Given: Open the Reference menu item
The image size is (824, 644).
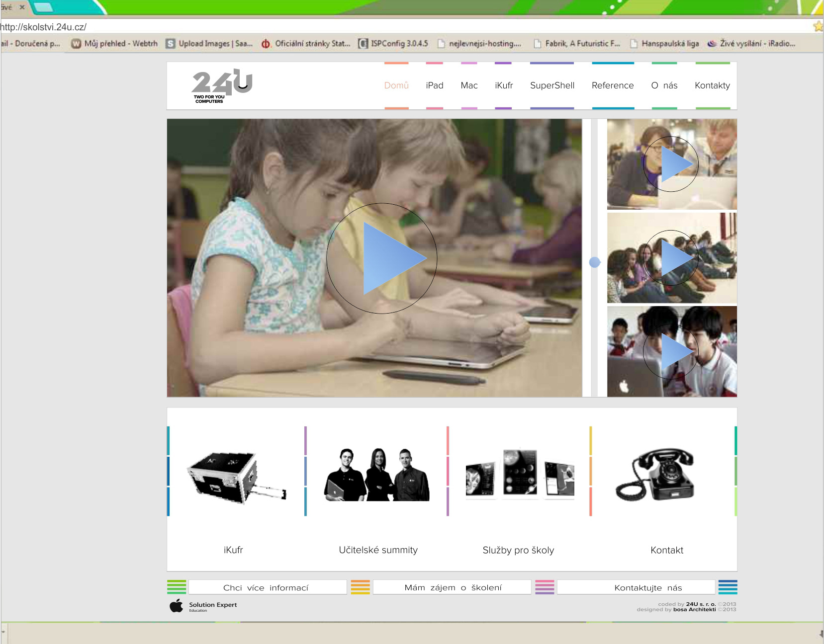Looking at the screenshot, I should (613, 85).
